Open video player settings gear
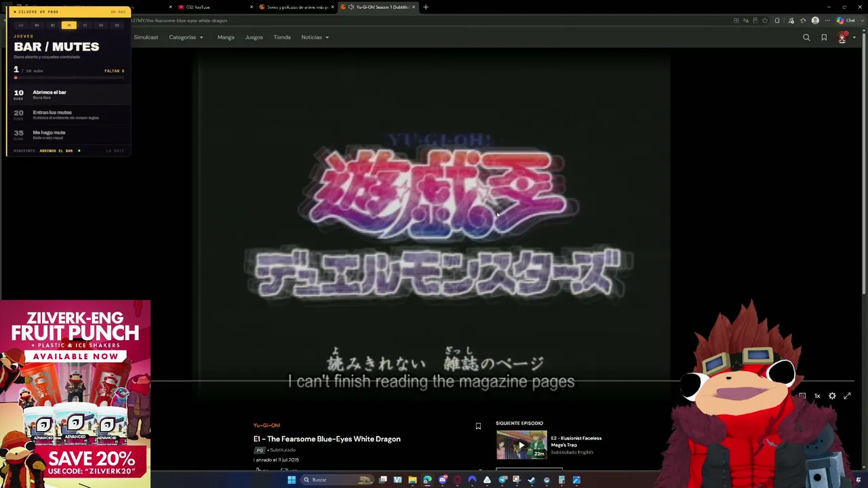The width and height of the screenshot is (868, 488). [832, 396]
